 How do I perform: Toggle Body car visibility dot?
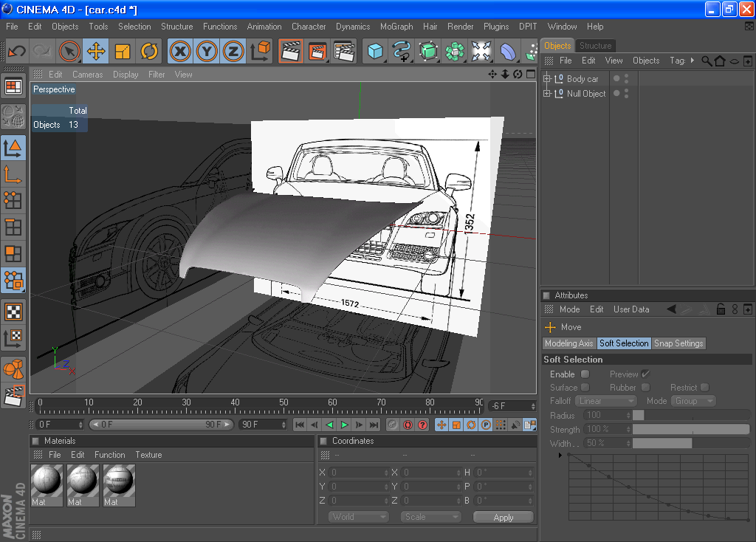pos(616,78)
